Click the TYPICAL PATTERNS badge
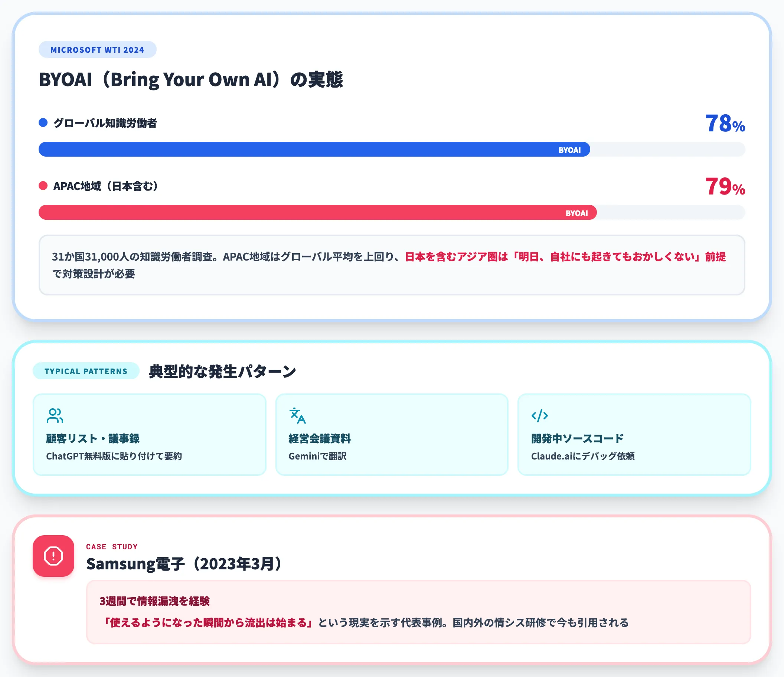 [86, 371]
